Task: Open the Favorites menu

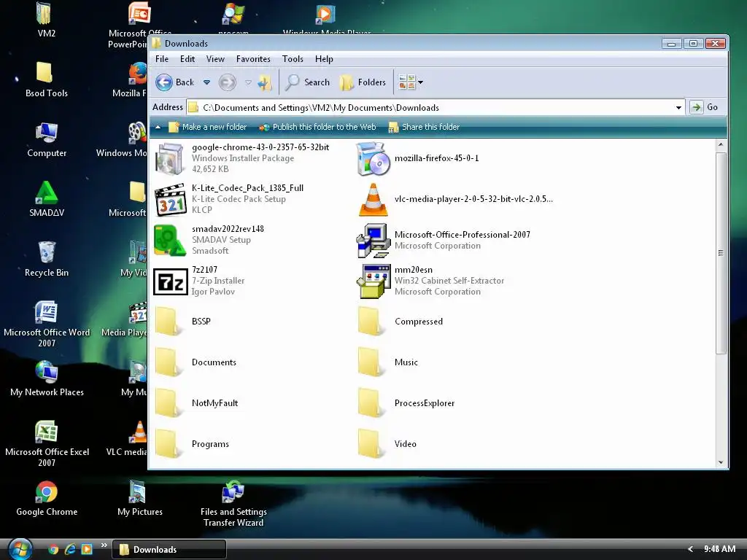Action: [253, 59]
